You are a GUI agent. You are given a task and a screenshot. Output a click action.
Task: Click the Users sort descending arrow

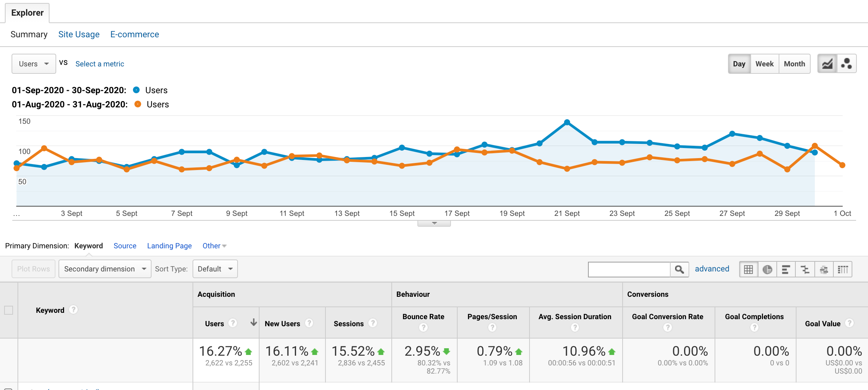coord(254,323)
